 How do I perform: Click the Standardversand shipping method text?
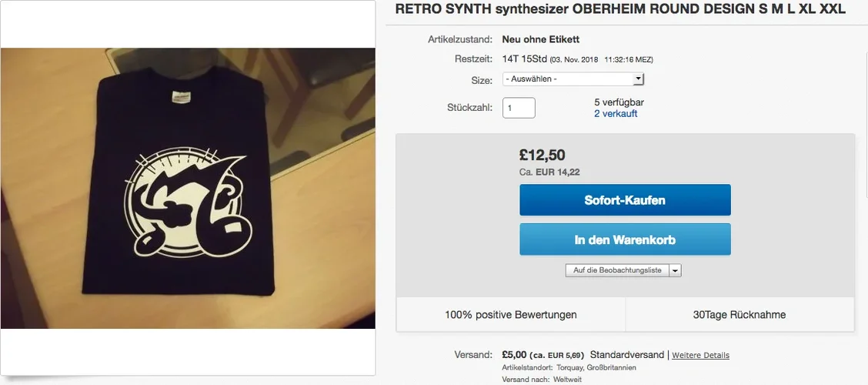point(626,355)
